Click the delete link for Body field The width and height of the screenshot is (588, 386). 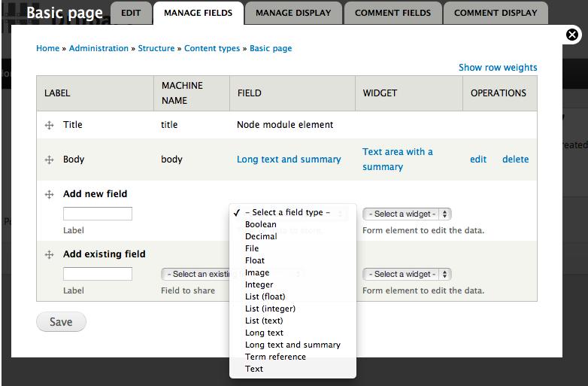pyautogui.click(x=515, y=160)
